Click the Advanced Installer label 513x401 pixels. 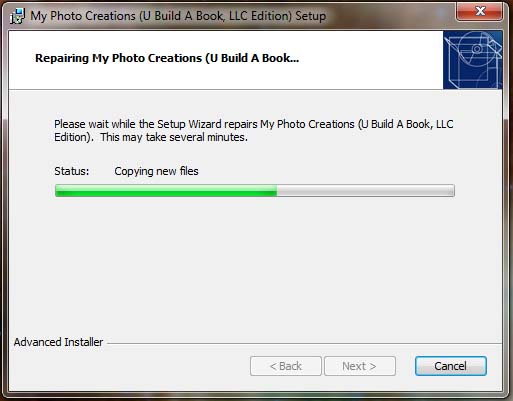pyautogui.click(x=58, y=342)
